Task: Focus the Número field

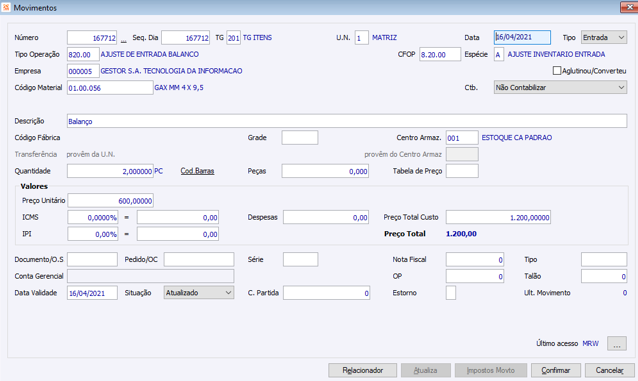Action: point(92,37)
